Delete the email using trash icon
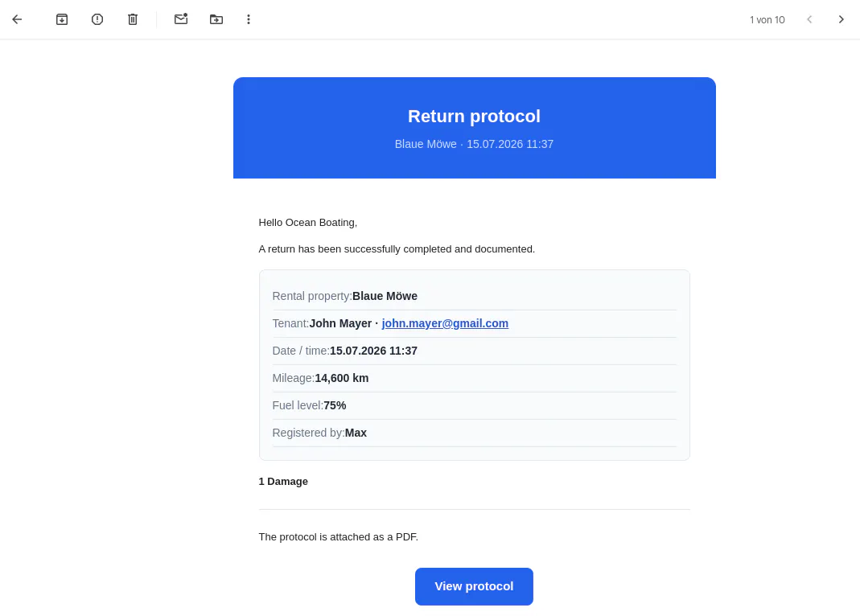Image resolution: width=860 pixels, height=616 pixels. coord(133,20)
